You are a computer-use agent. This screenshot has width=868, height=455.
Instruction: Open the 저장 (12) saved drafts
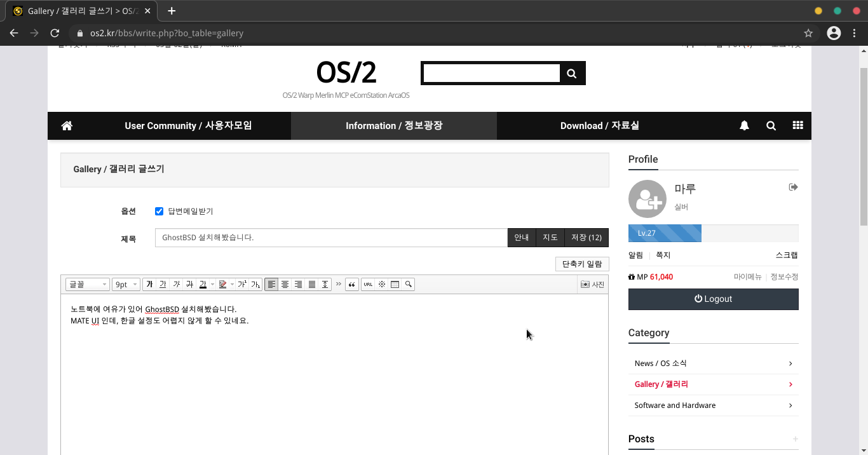[587, 238]
